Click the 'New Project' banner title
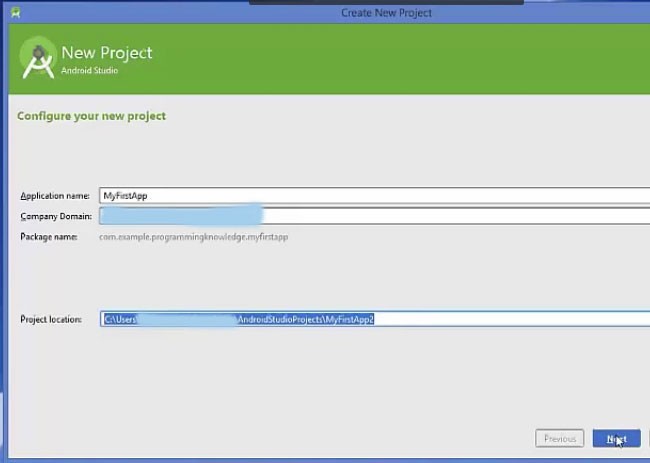The image size is (650, 463). click(x=107, y=53)
